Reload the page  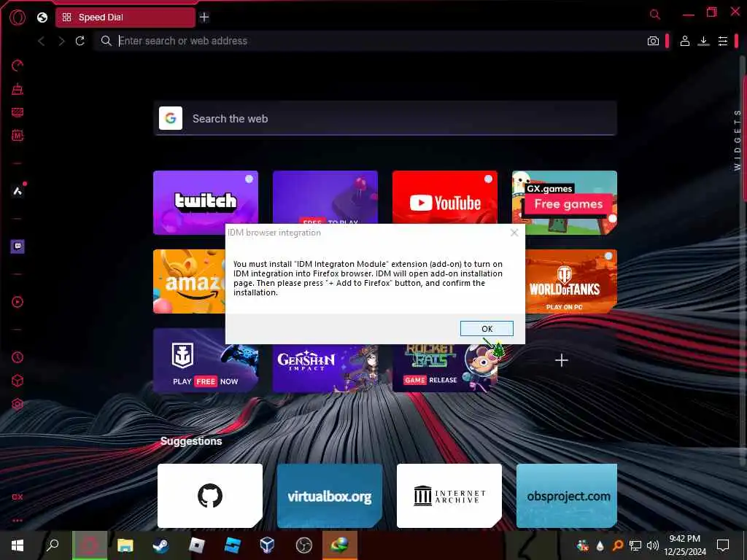tap(80, 41)
